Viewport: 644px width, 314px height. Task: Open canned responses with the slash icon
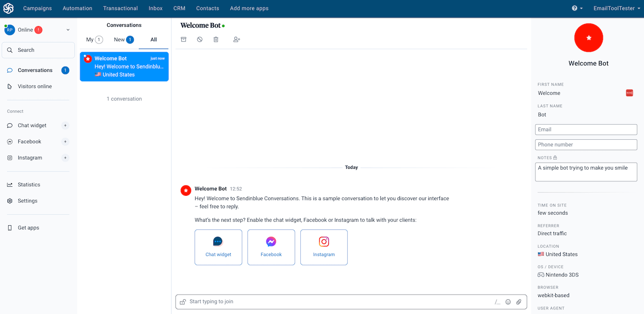(497, 302)
